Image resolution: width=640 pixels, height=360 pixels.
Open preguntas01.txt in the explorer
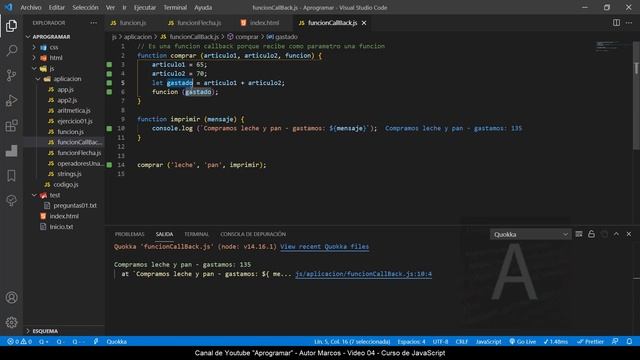pyautogui.click(x=75, y=205)
